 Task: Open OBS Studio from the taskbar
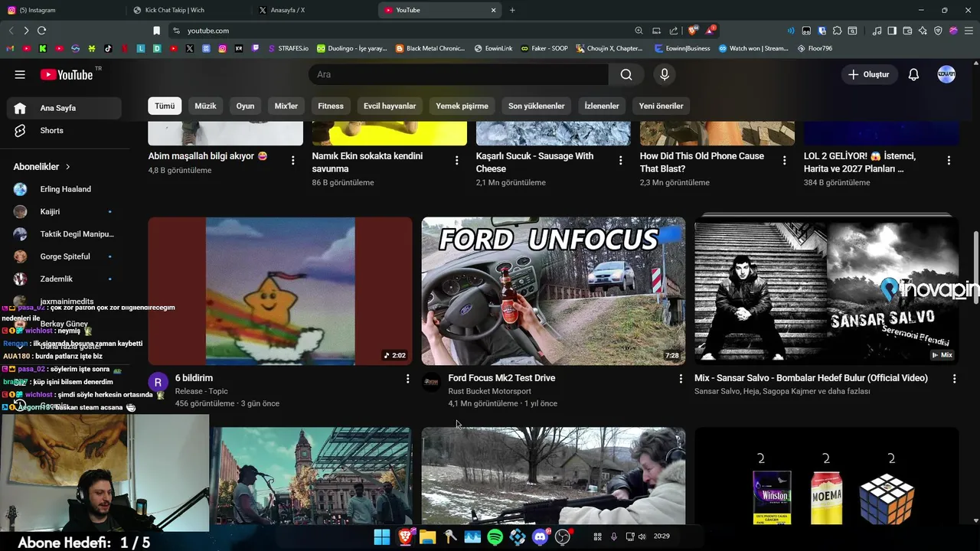coord(563,537)
